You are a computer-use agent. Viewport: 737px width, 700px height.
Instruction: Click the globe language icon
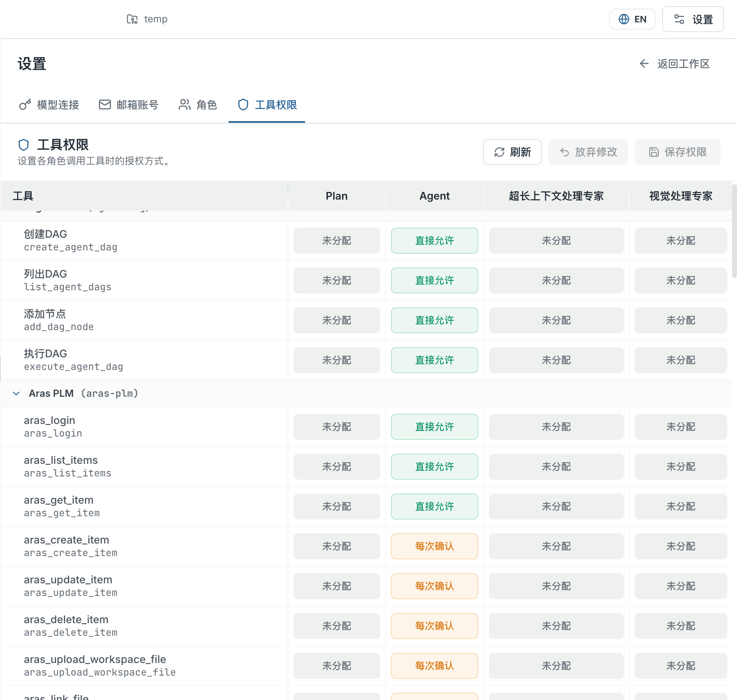pos(624,19)
